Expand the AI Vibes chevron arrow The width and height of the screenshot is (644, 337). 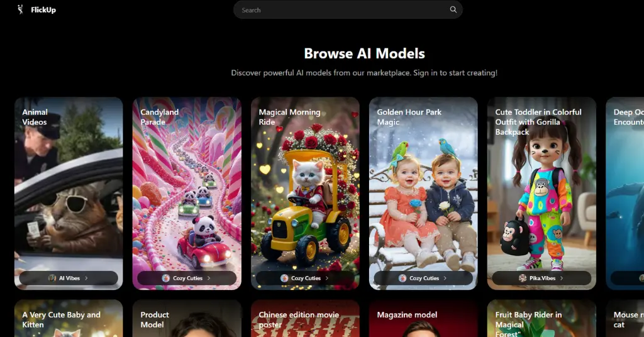tap(86, 278)
